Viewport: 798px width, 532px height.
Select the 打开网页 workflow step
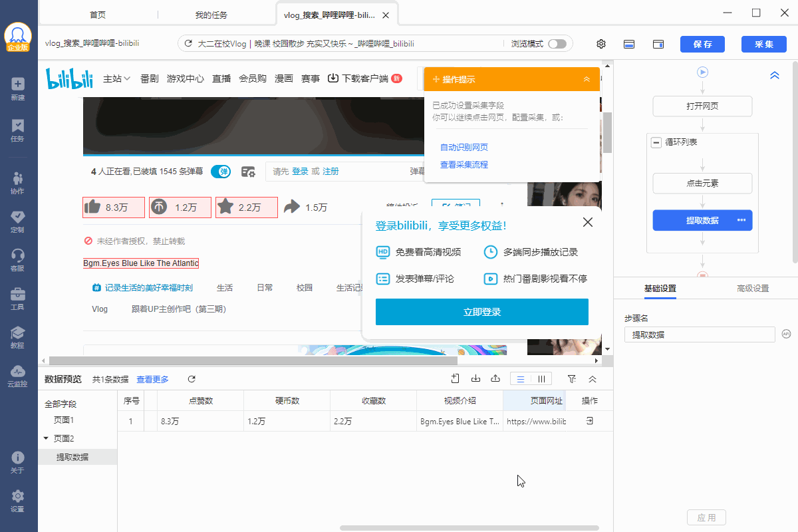702,106
